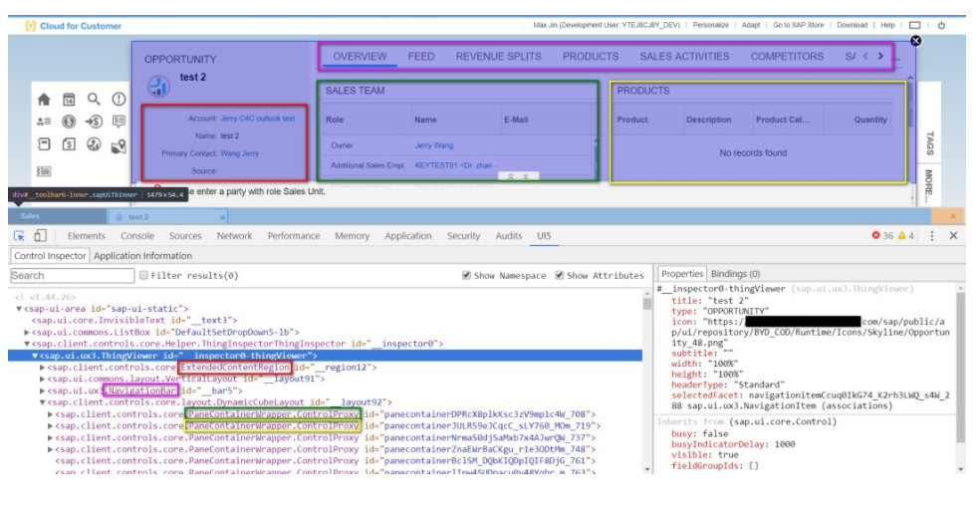Open the dollar speech bubble quote icon
This screenshot has width=980, height=518.
[119, 122]
